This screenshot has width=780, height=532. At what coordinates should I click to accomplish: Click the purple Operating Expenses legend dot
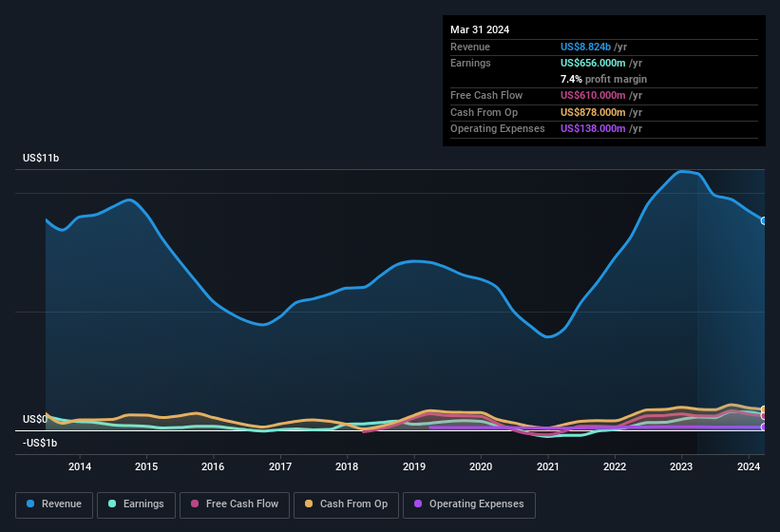tap(416, 504)
